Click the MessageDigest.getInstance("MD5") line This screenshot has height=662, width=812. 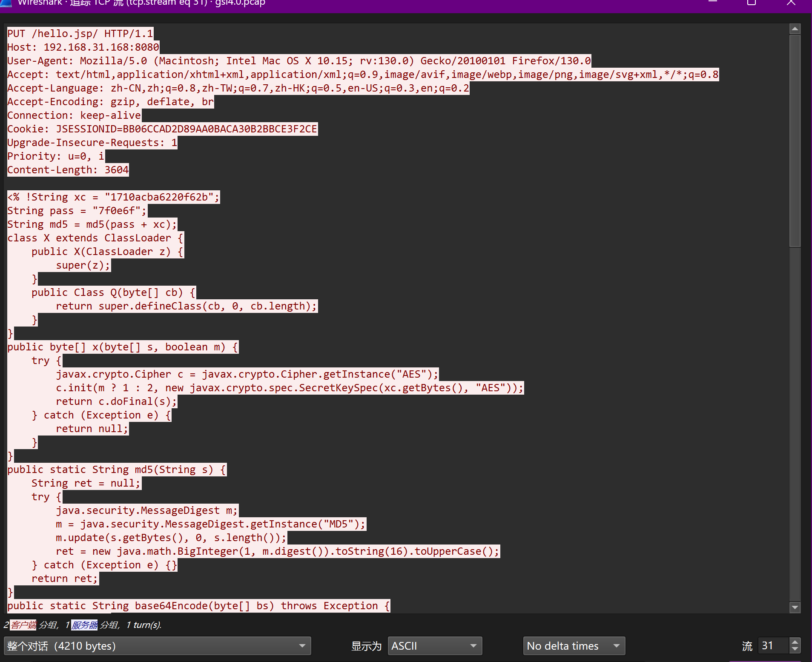[211, 524]
